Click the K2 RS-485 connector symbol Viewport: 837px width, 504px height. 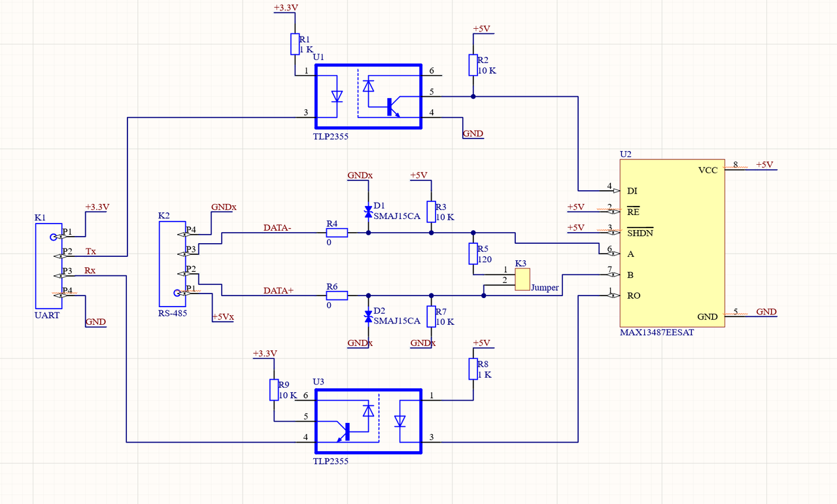click(172, 263)
